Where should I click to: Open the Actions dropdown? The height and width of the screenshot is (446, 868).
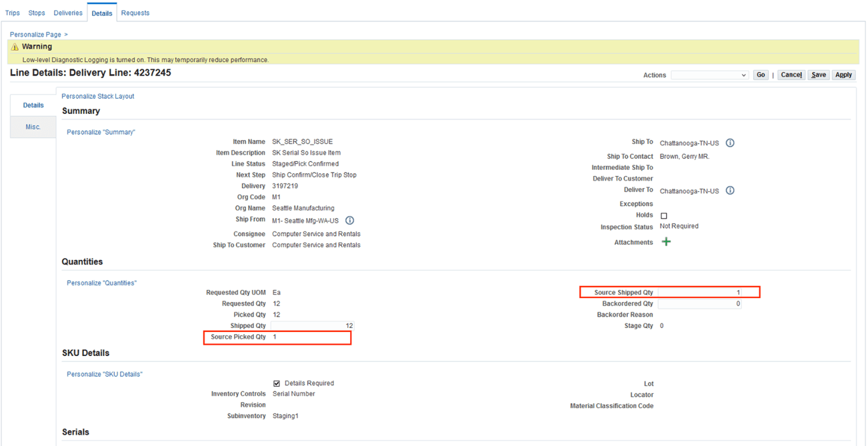click(x=709, y=75)
